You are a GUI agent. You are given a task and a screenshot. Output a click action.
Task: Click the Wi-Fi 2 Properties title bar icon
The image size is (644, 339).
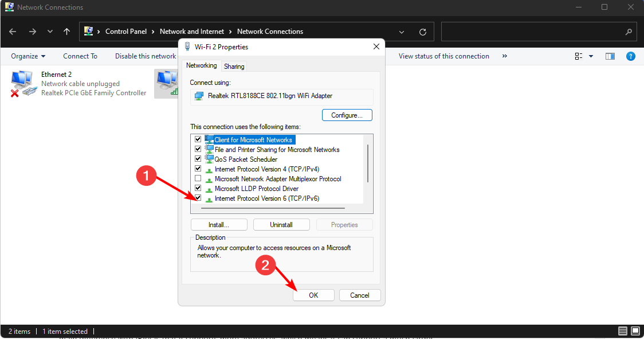(187, 46)
